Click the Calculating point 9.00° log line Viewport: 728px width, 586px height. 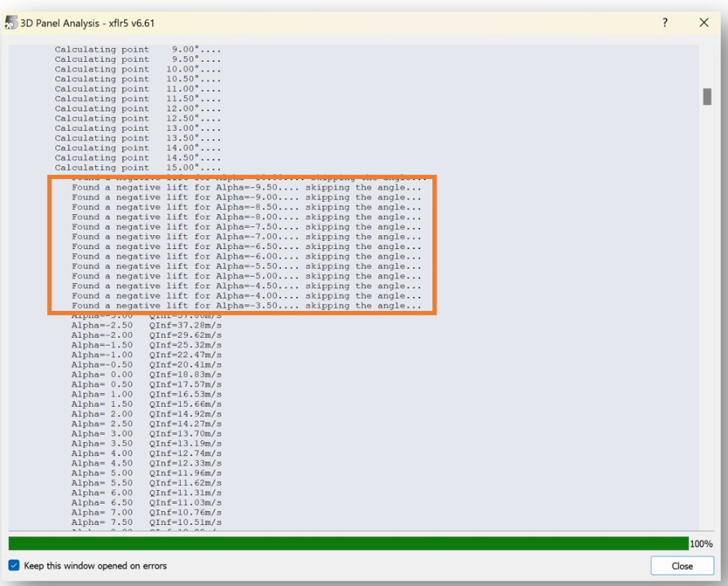[138, 50]
